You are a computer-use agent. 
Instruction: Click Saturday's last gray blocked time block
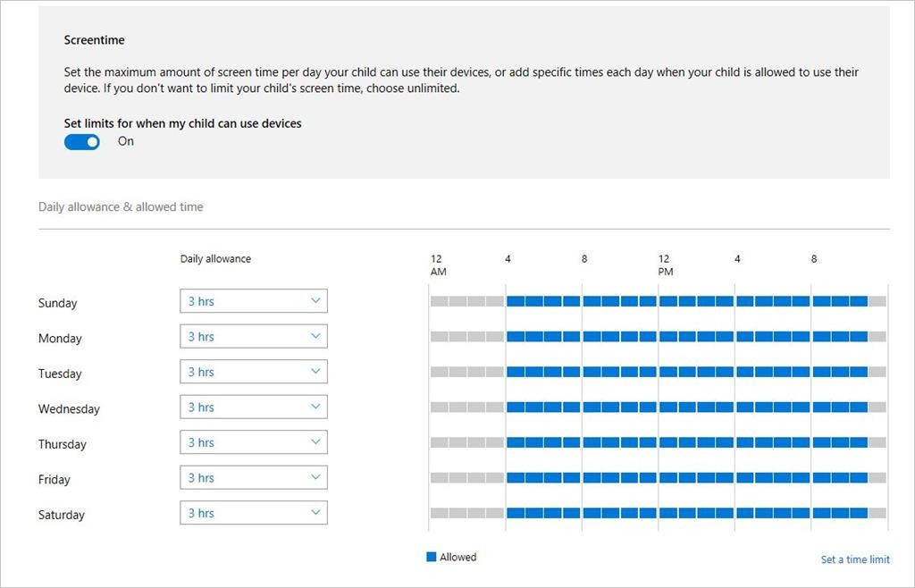point(877,513)
